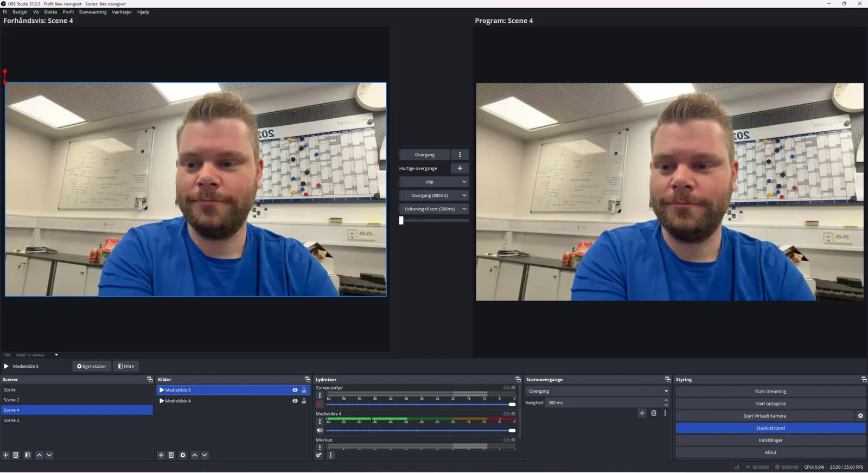Hide Mediekilde 4 with its eye icon
Image resolution: width=868 pixels, height=473 pixels.
pos(295,401)
